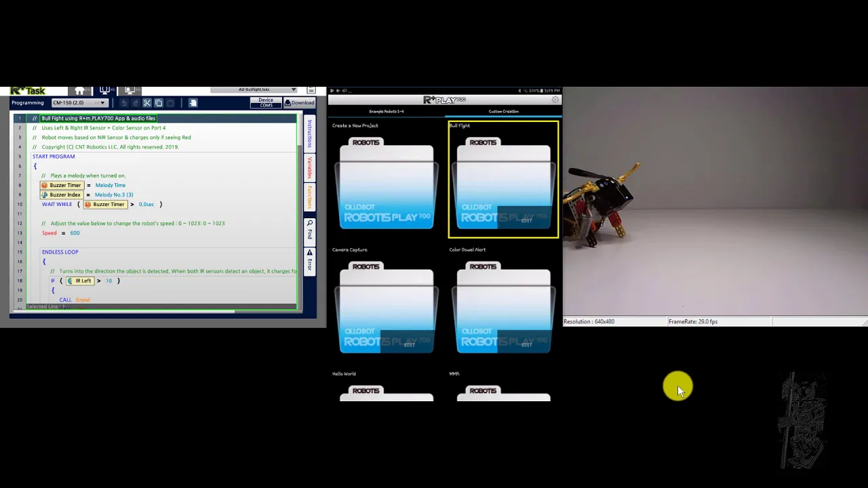
Task: Click the Buzzer Index music note icon
Action: click(45, 195)
